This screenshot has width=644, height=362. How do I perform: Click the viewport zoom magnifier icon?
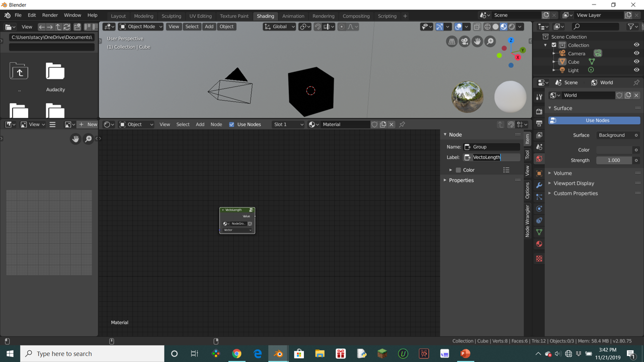[x=490, y=42]
